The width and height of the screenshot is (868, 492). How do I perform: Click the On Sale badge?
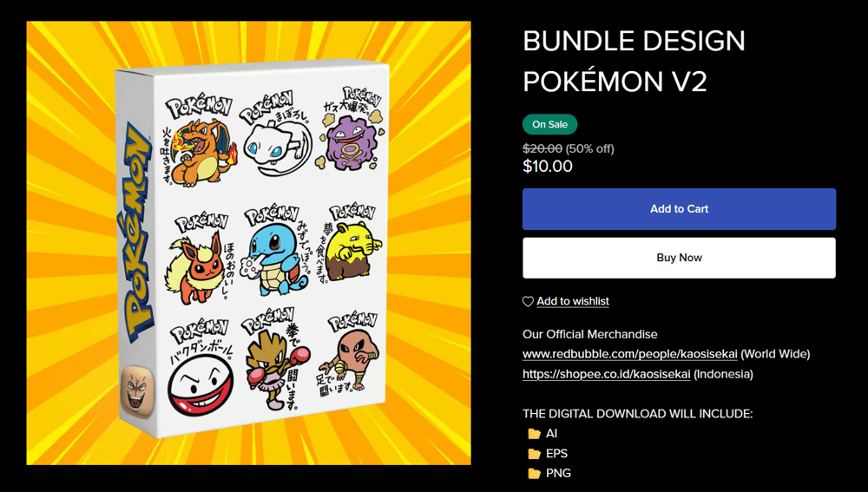coord(549,125)
